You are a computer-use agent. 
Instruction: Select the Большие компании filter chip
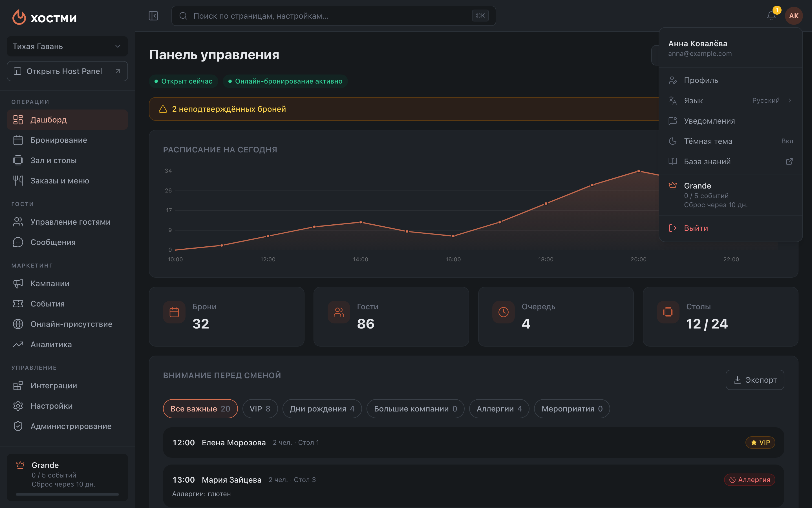tap(415, 409)
